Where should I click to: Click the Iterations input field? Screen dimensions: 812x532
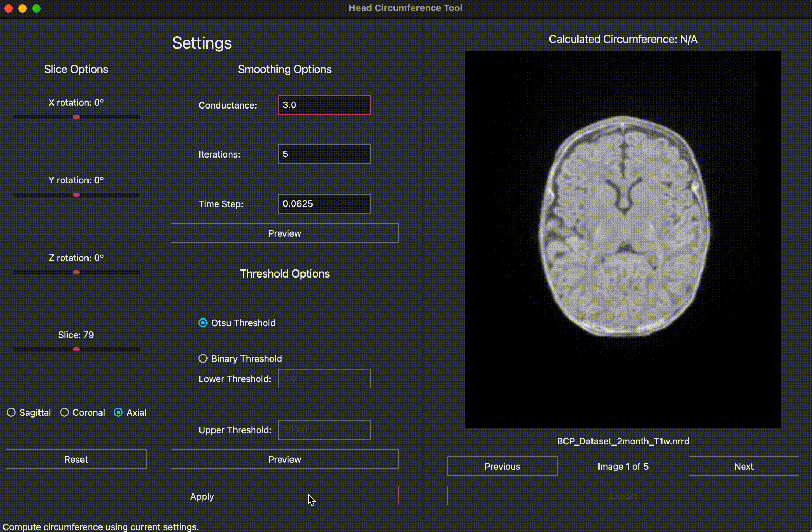click(x=324, y=154)
